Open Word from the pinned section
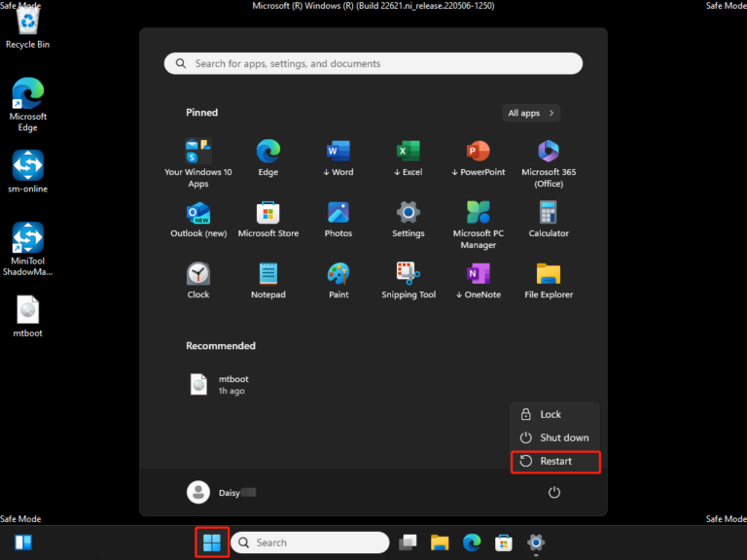 tap(338, 157)
